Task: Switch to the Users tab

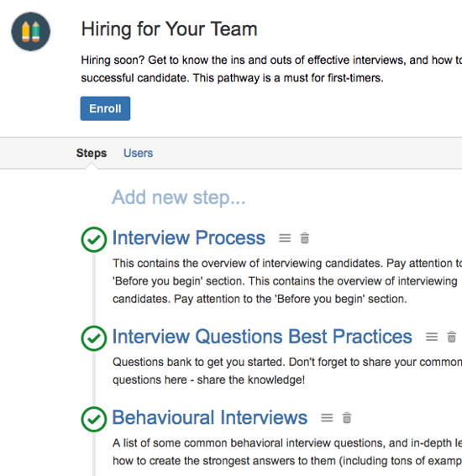Action: coord(138,153)
